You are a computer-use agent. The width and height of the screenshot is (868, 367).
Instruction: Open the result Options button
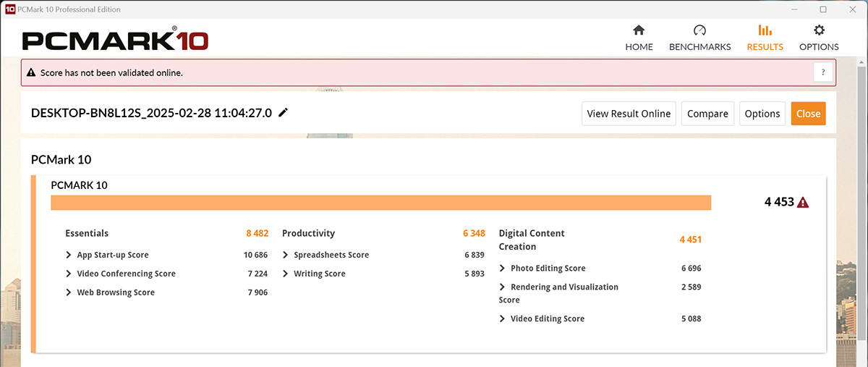(762, 114)
